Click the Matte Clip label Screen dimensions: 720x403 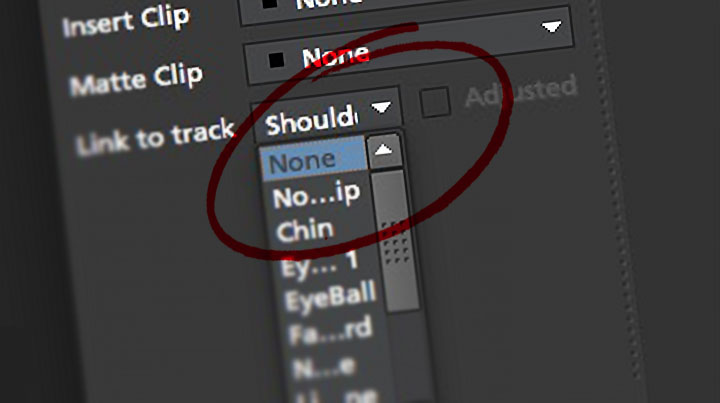(135, 80)
